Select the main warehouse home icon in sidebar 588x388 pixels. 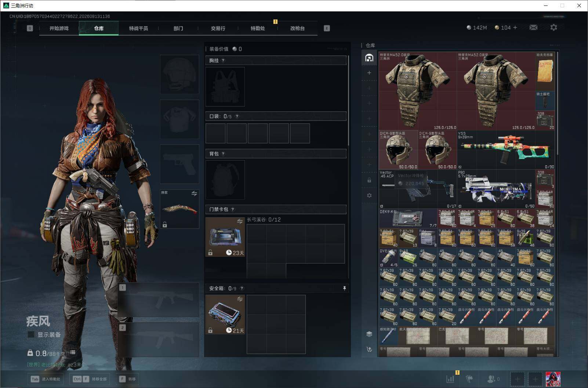click(369, 58)
